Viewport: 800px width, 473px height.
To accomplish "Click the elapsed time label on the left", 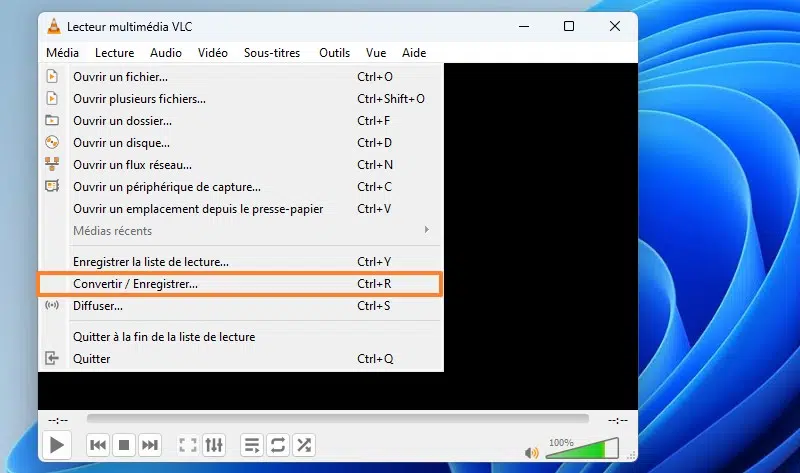I will 58,420.
